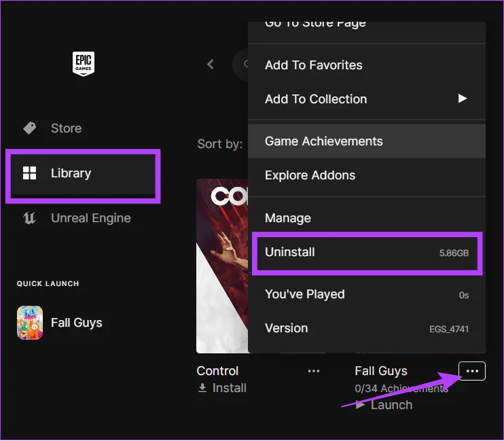The image size is (504, 441).
Task: Click the You've Played menu row
Action: [x=367, y=294]
